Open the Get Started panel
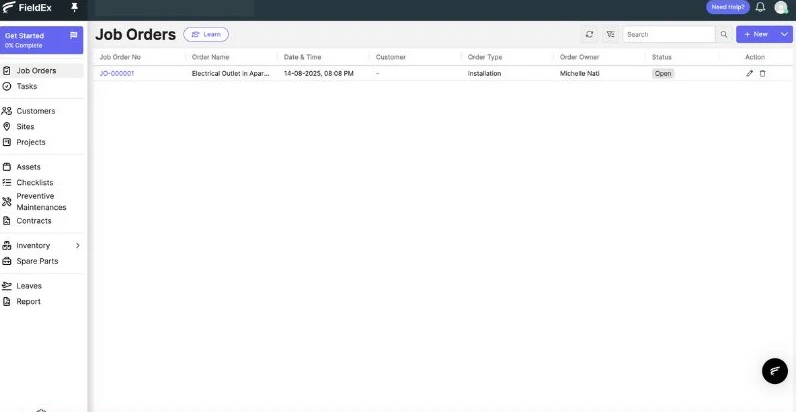The width and height of the screenshot is (796, 412). pyautogui.click(x=42, y=40)
